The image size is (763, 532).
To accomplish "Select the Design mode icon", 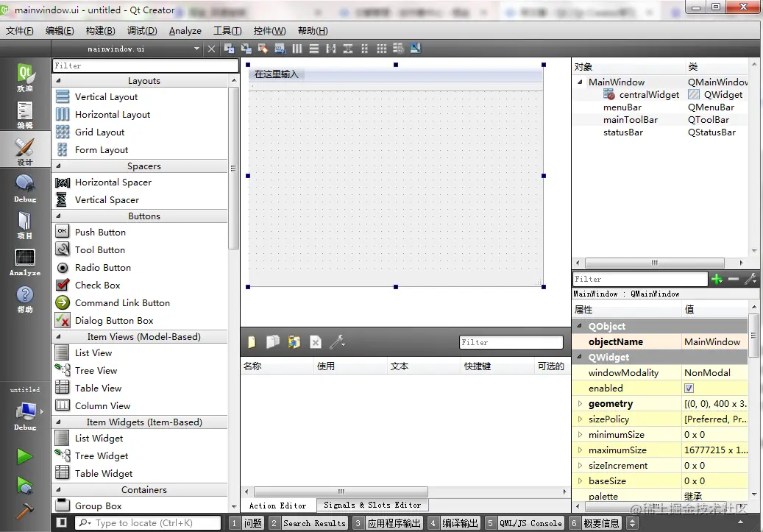I will (x=25, y=151).
